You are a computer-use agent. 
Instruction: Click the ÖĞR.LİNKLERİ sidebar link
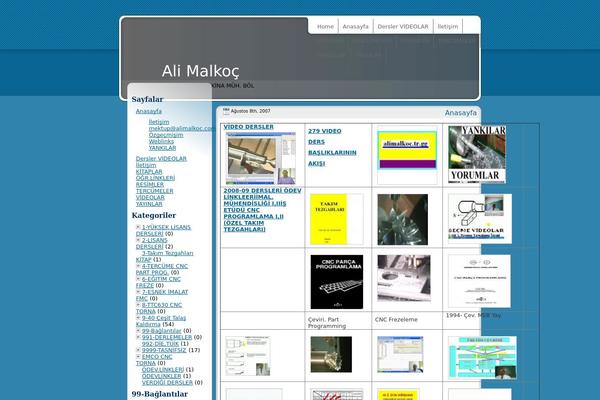[155, 178]
